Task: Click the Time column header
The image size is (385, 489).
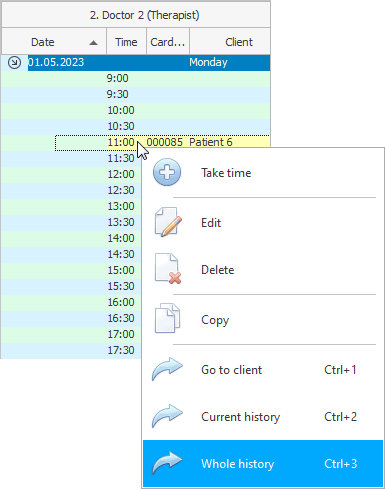Action: [x=126, y=42]
